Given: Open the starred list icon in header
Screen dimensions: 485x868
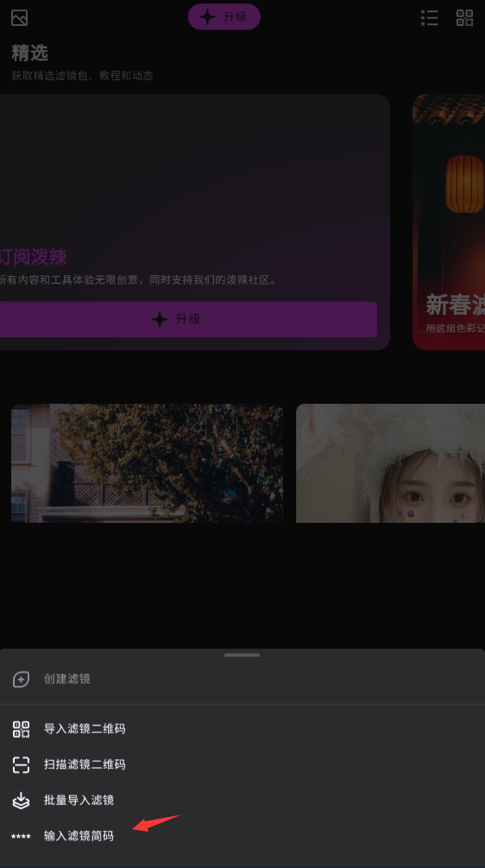Looking at the screenshot, I should point(429,18).
